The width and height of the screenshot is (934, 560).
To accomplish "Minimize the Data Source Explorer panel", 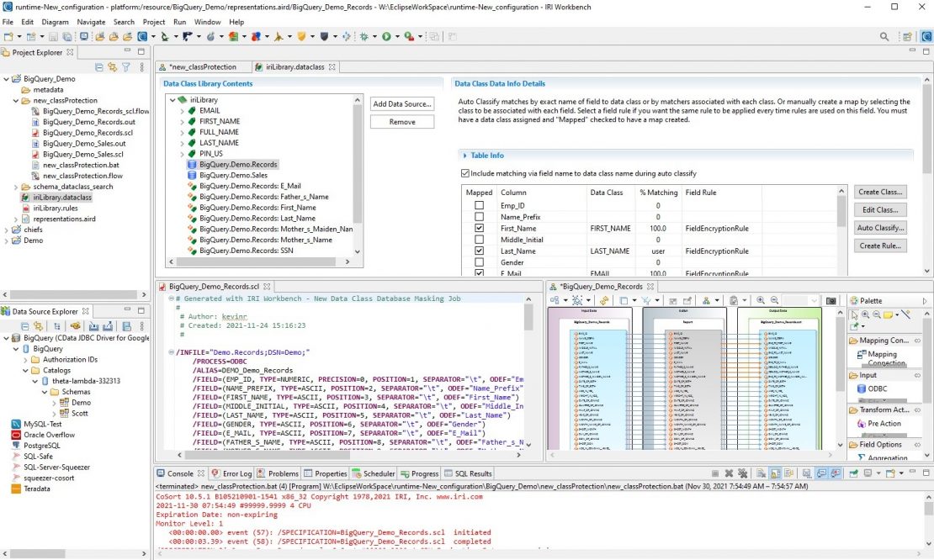I will pos(127,310).
